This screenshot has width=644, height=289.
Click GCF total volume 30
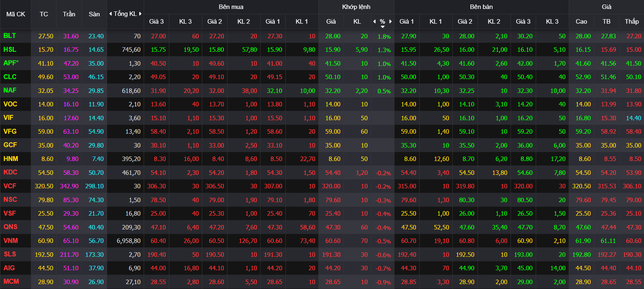coord(137,146)
